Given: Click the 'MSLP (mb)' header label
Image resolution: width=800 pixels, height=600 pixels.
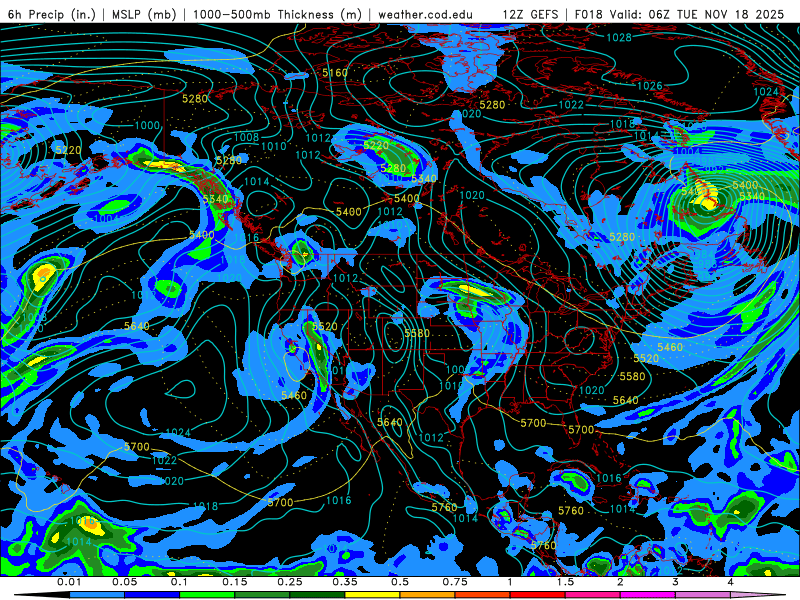Looking at the screenshot, I should [x=144, y=14].
